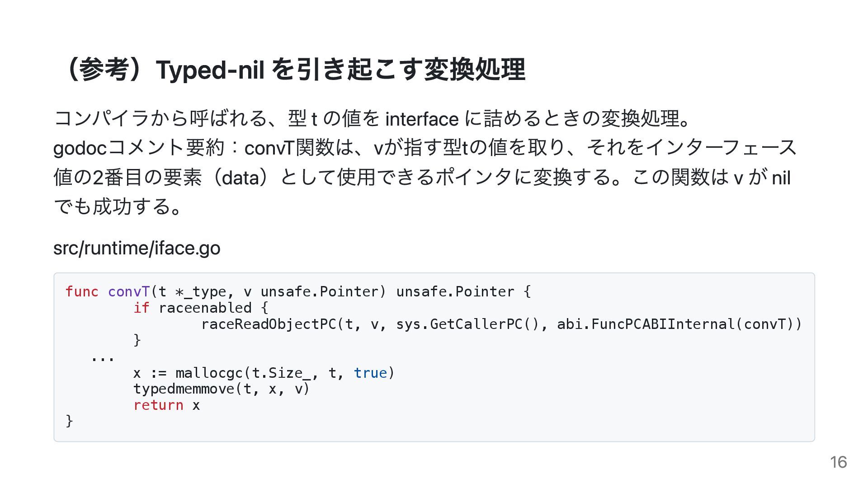868x488 pixels.
Task: Click the unsafe.Pointer return type
Action: tap(455, 292)
